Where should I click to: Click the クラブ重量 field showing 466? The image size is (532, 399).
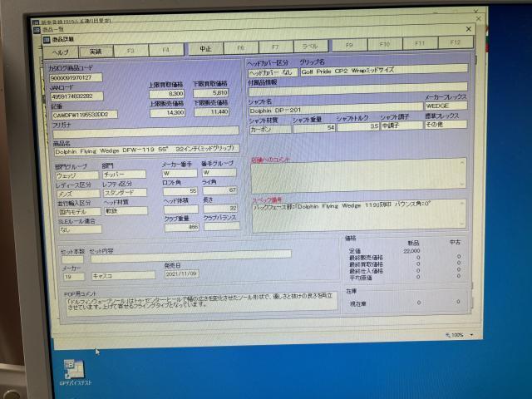(x=182, y=227)
